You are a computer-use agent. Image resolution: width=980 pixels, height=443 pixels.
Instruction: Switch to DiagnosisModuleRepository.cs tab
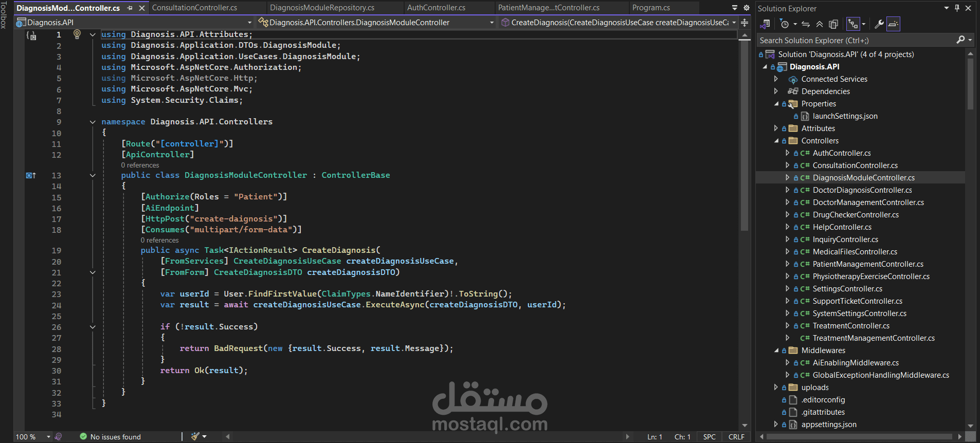point(322,8)
